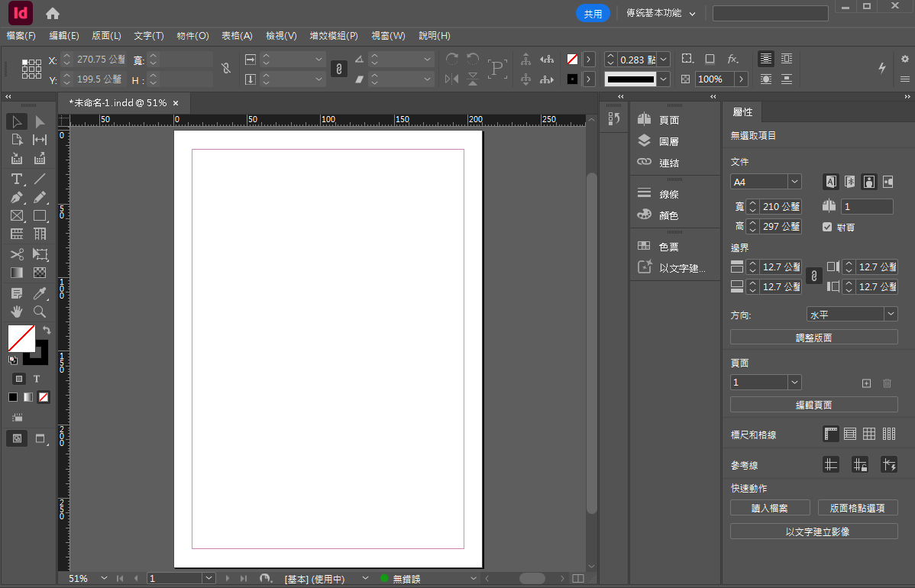The width and height of the screenshot is (915, 588).
Task: Open the effects fx button
Action: [x=733, y=59]
